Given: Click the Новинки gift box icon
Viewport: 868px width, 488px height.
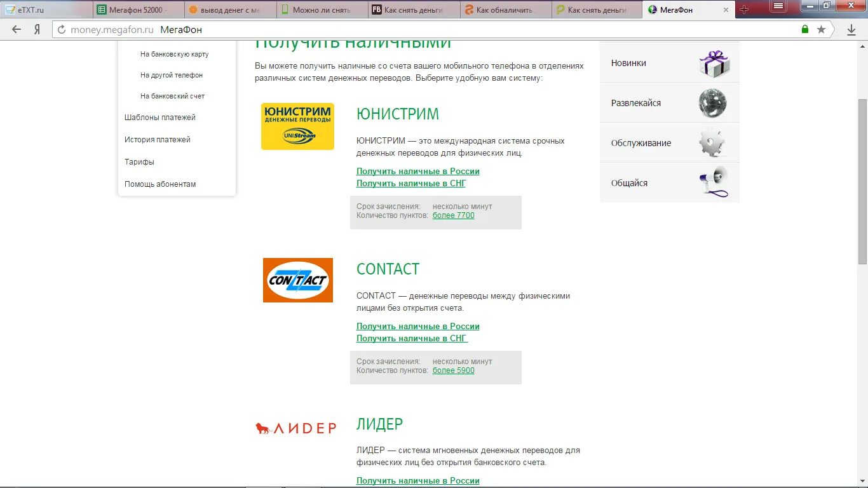Looking at the screenshot, I should pyautogui.click(x=714, y=64).
